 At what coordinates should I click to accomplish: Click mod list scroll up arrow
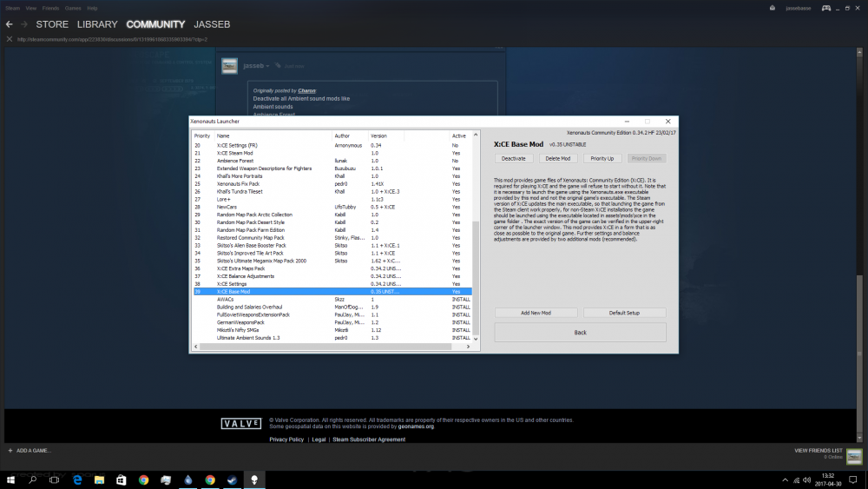[476, 135]
